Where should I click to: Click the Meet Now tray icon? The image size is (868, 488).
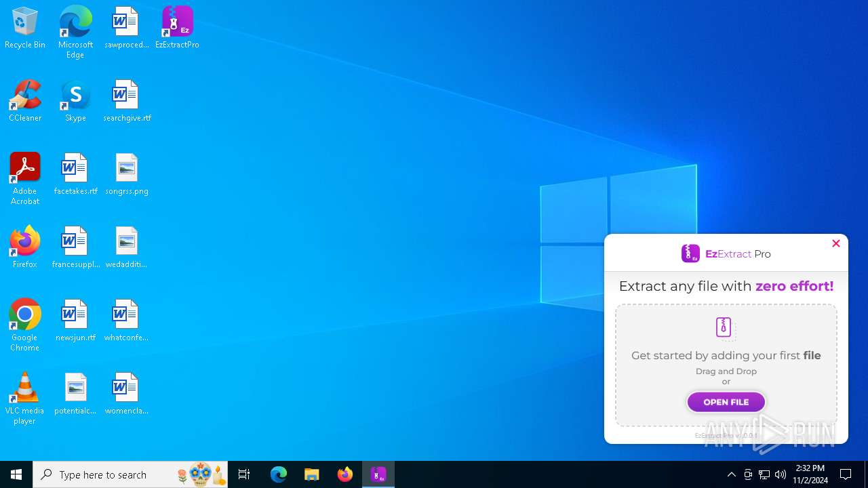(x=748, y=474)
